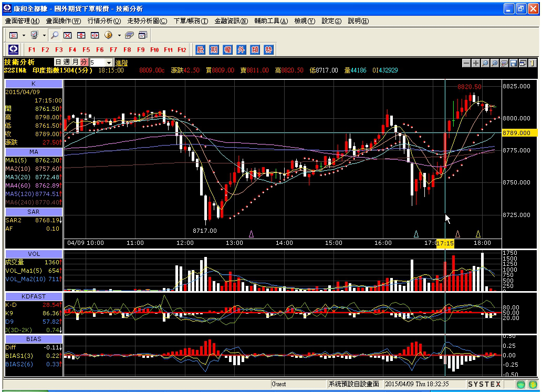Screen dimensions: 542x392
Task: Click the F8 shortcut button
Action: point(127,50)
